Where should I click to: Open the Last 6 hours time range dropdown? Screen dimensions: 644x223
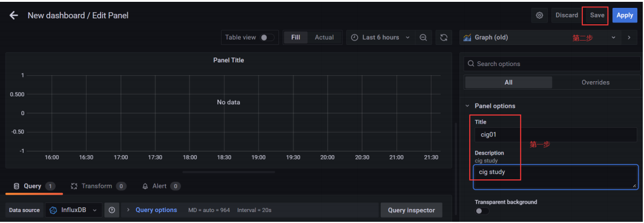point(380,38)
